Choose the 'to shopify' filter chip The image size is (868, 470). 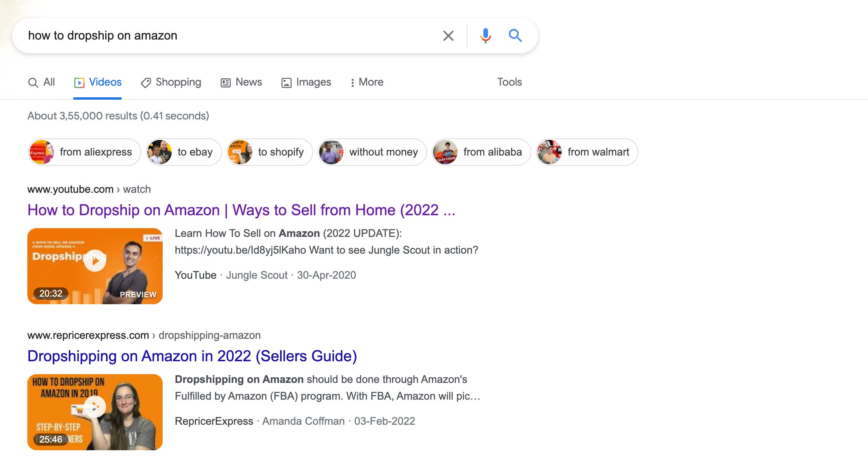[269, 152]
